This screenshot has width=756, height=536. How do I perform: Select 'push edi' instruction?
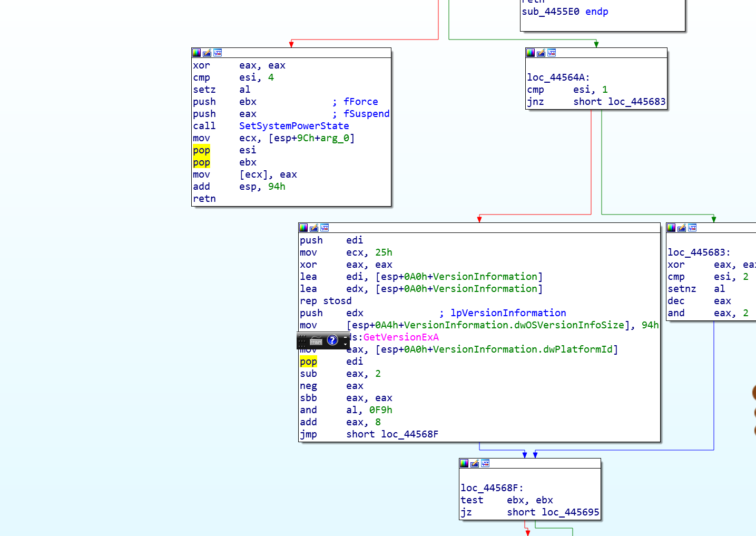pyautogui.click(x=331, y=240)
